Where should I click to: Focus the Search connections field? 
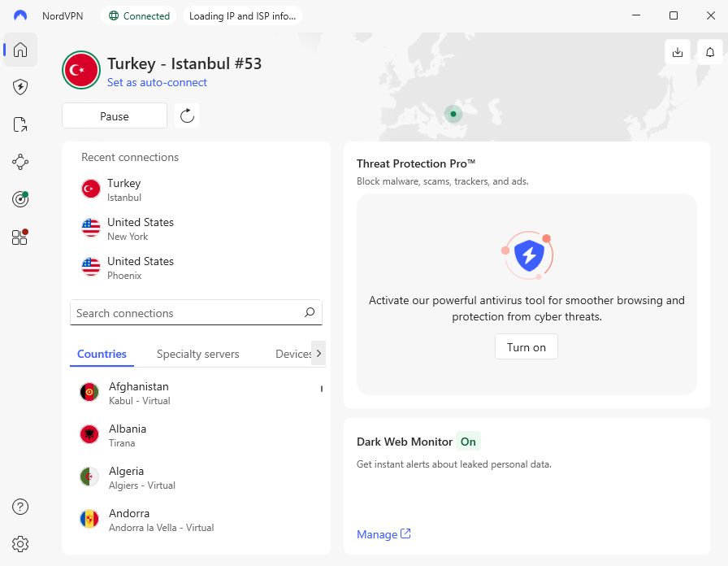click(196, 313)
